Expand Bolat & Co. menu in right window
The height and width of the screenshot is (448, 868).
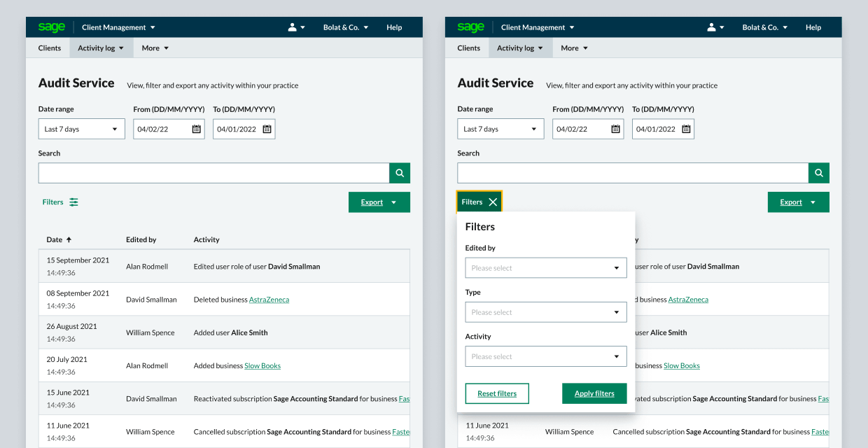click(x=765, y=27)
